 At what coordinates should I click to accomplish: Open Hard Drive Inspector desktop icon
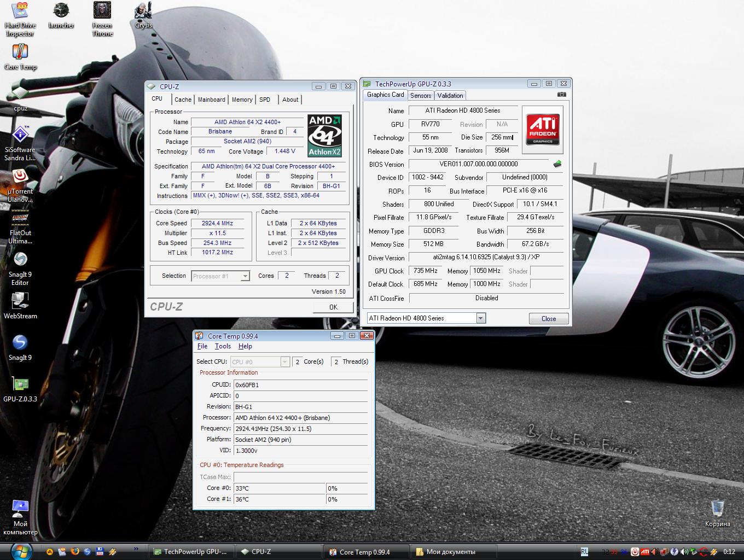[x=20, y=11]
